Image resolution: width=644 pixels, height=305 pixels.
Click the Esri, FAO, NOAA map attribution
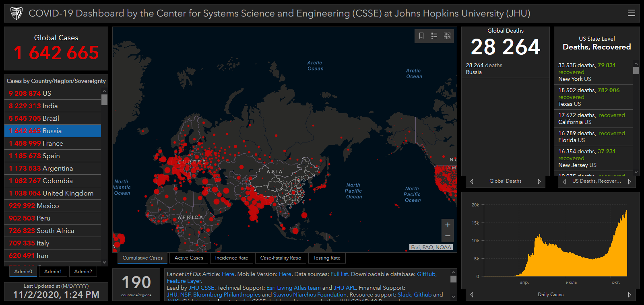(431, 247)
